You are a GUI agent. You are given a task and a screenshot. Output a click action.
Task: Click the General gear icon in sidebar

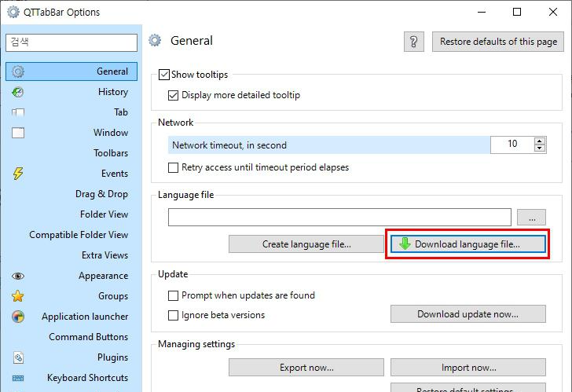tap(18, 71)
